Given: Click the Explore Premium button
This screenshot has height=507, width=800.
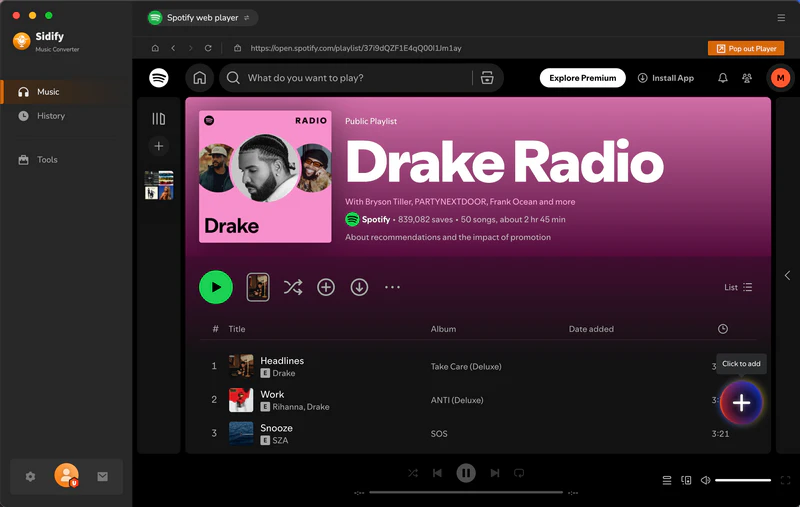Looking at the screenshot, I should pyautogui.click(x=582, y=78).
